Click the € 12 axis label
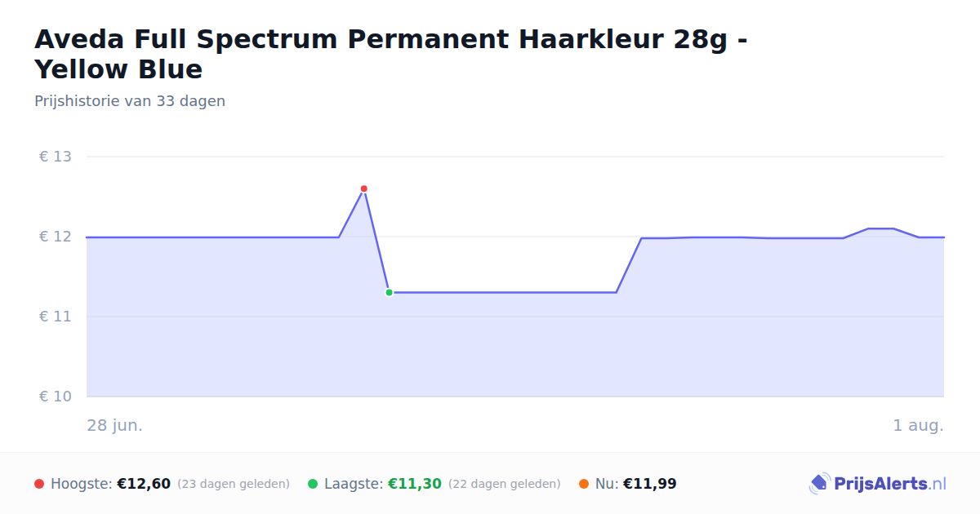 pos(56,237)
